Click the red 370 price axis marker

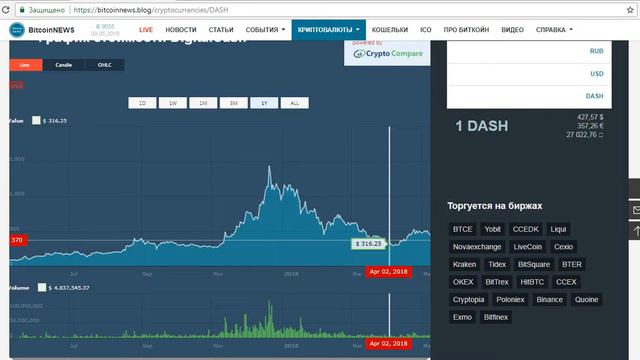[x=18, y=240]
